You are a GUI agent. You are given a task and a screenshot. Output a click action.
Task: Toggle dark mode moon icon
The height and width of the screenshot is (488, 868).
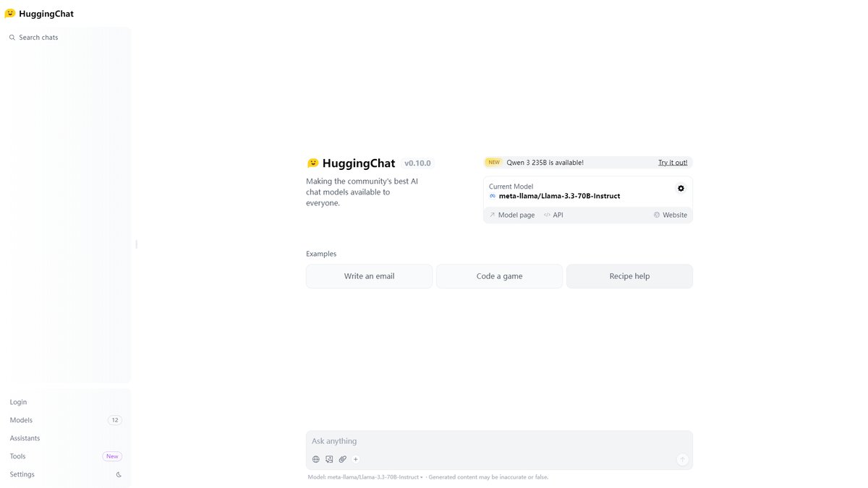point(119,475)
